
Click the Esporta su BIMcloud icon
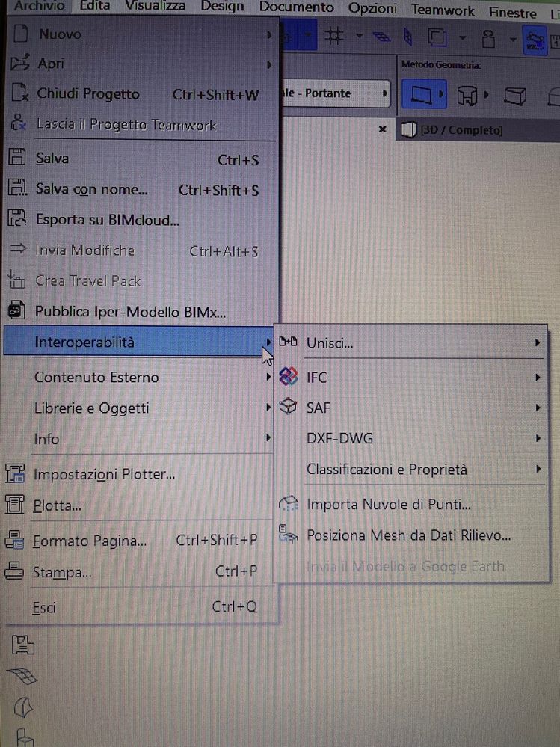click(x=16, y=218)
